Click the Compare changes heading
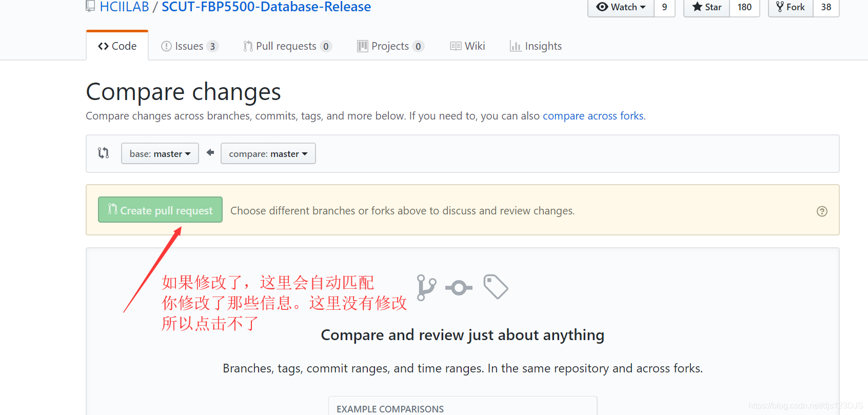 (x=184, y=92)
